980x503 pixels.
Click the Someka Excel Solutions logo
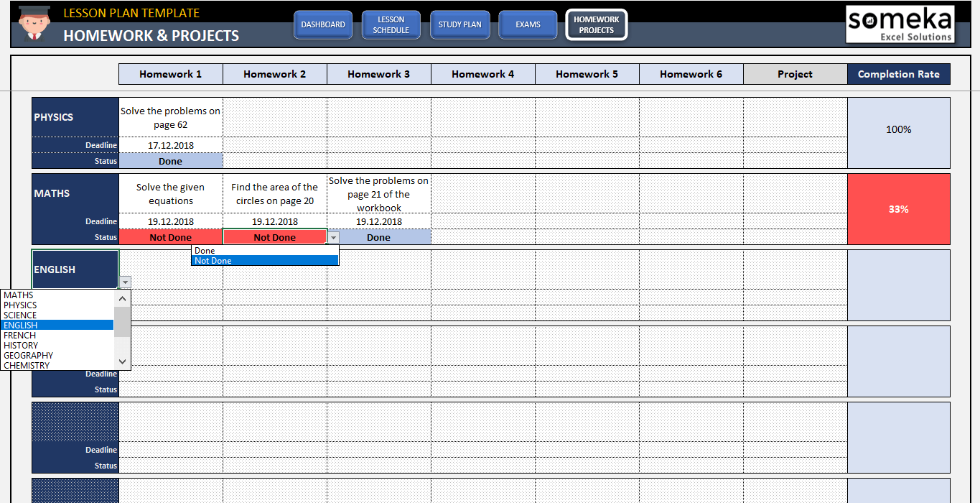900,24
